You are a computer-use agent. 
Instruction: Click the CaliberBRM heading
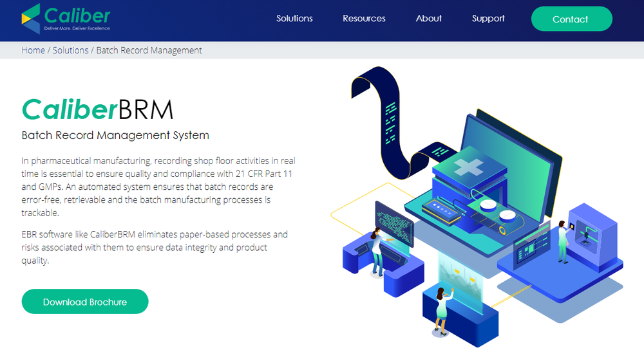click(97, 109)
